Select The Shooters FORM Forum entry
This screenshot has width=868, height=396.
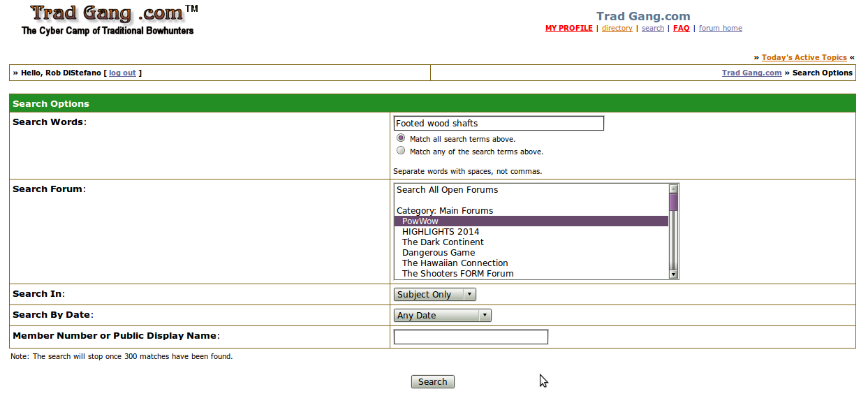click(531, 274)
